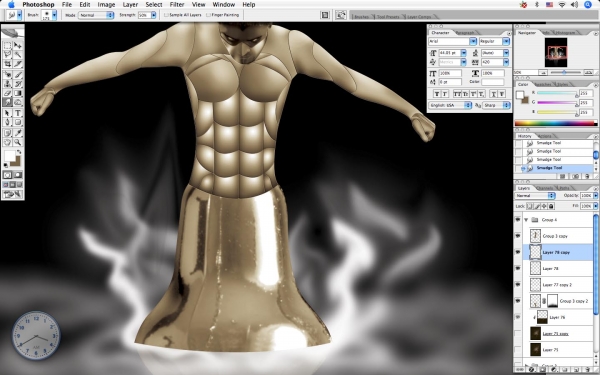
Task: Select the Eraser tool
Action: click(x=7, y=93)
